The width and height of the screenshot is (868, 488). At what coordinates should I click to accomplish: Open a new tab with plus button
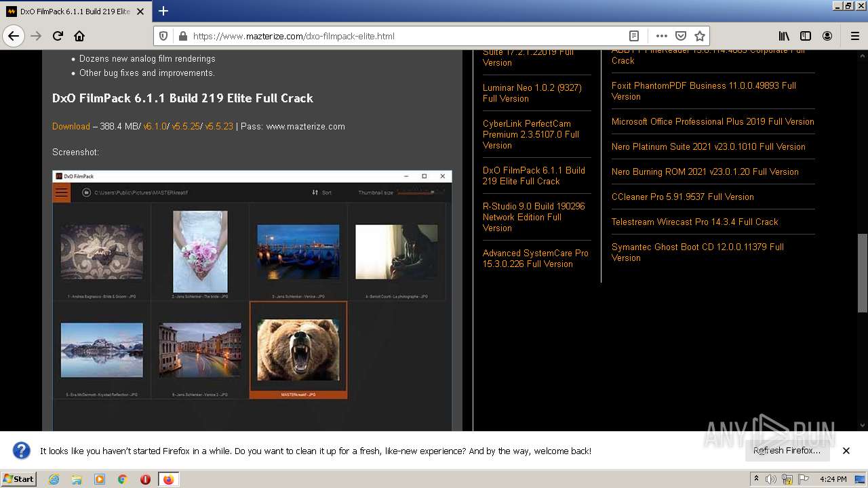tap(163, 11)
